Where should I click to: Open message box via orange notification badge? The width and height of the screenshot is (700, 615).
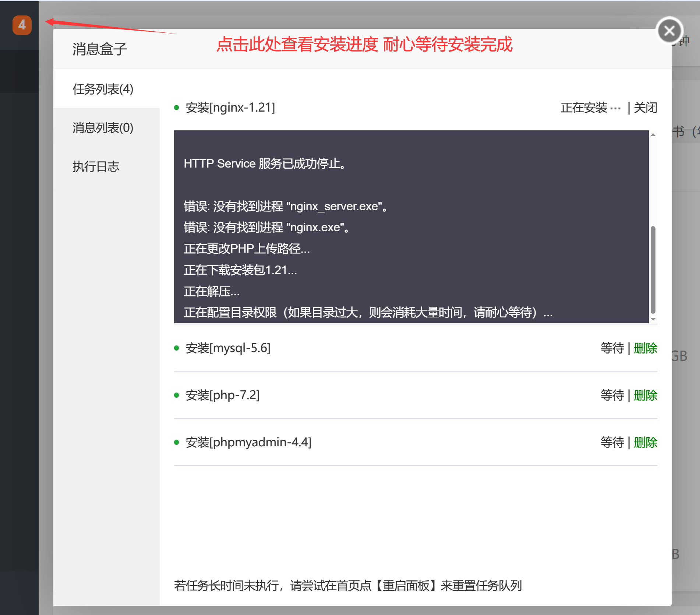pos(22,25)
